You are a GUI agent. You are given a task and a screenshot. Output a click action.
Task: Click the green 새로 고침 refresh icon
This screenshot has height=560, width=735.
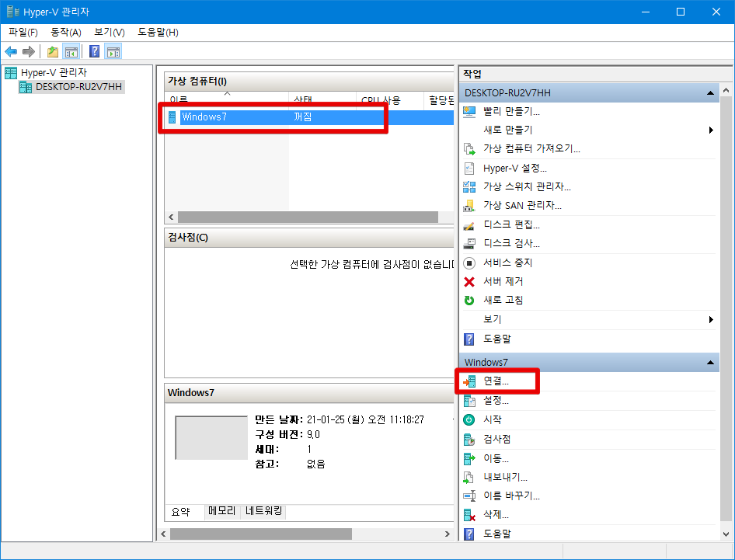pos(469,301)
